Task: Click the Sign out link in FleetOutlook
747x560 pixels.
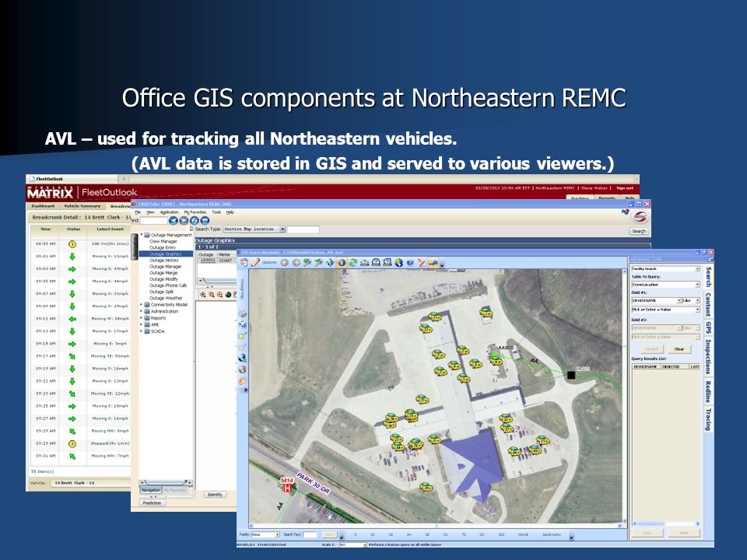Action: coord(625,188)
